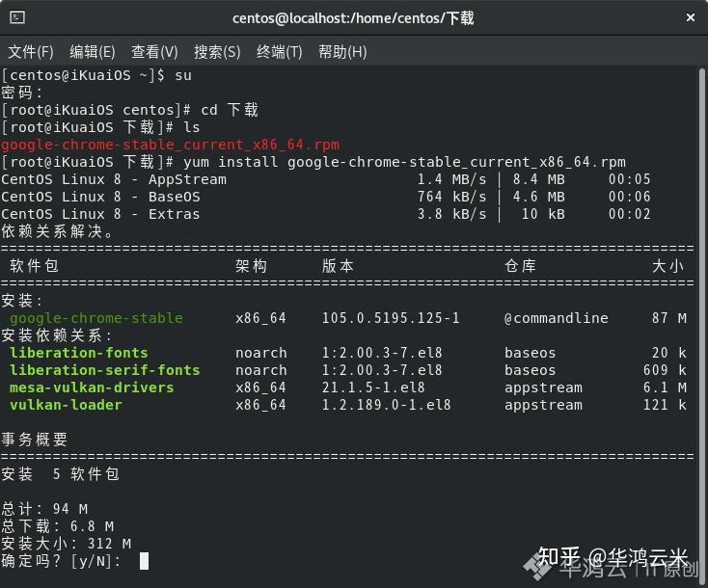Click the 安装 5 软件包 line
This screenshot has height=588, width=708.
(60, 474)
